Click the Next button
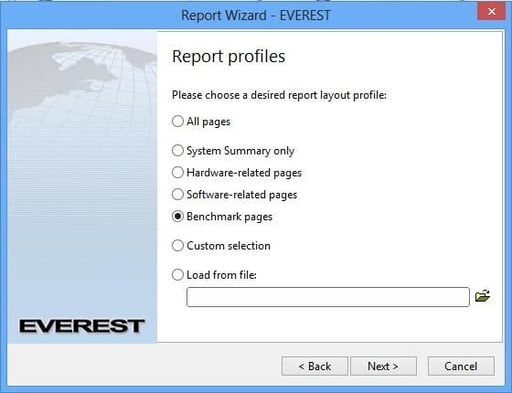 pyautogui.click(x=383, y=366)
